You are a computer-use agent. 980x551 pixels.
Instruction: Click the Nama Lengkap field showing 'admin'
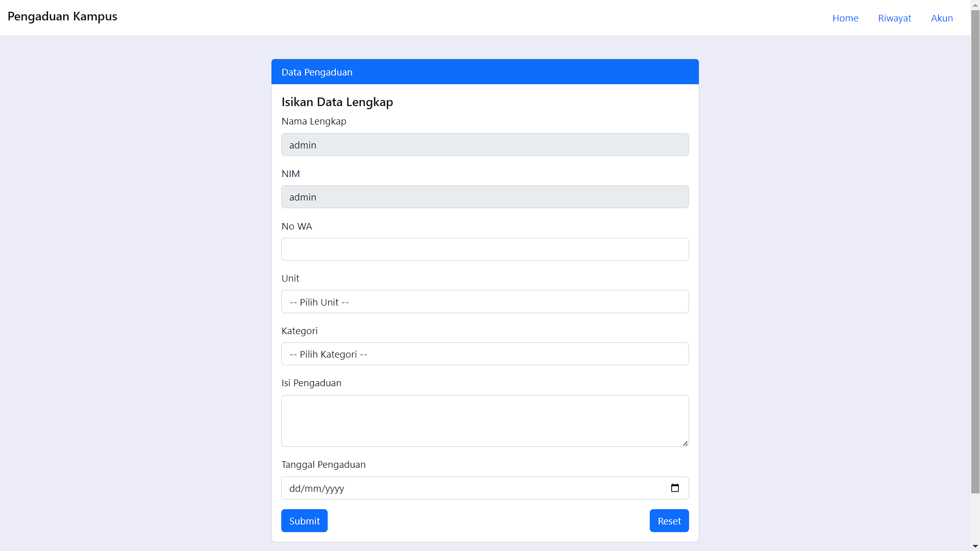tap(484, 144)
